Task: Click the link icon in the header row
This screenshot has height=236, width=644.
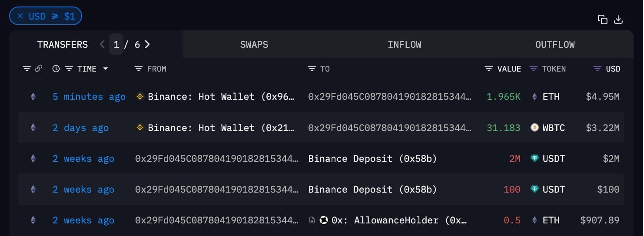Action: point(38,69)
